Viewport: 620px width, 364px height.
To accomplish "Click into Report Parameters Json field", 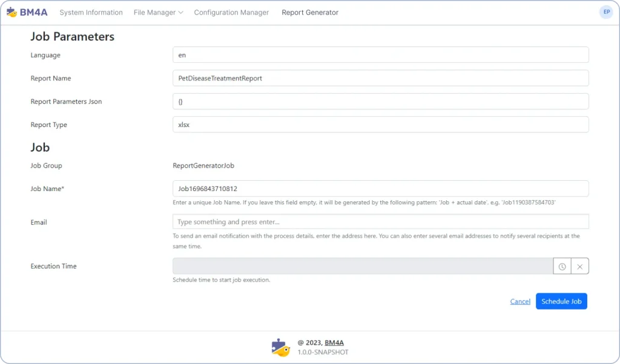I will click(380, 102).
